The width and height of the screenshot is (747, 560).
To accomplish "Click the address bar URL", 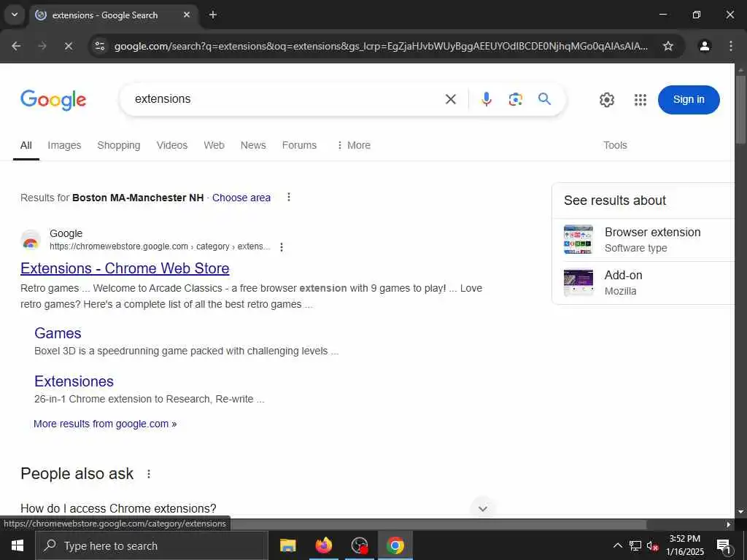I will click(381, 46).
